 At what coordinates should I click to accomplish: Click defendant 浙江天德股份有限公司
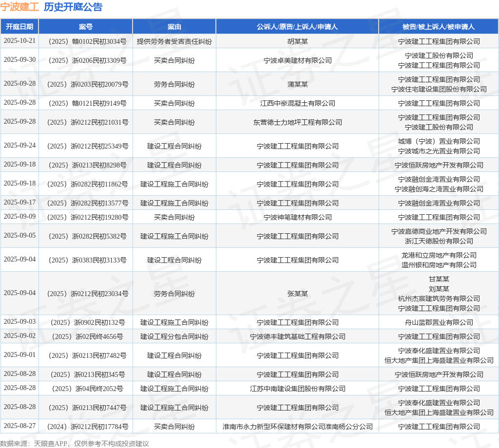(x=439, y=242)
